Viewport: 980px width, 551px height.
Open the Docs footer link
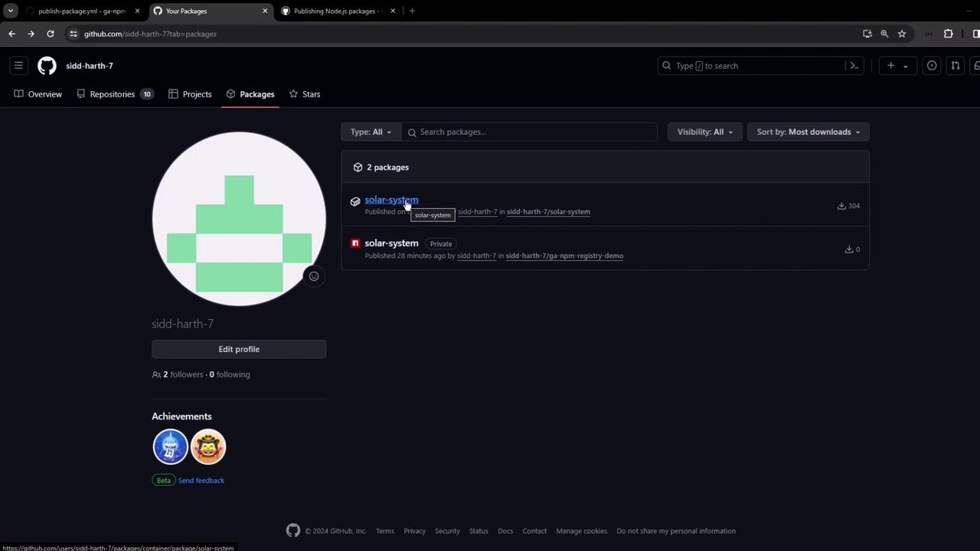tap(505, 531)
